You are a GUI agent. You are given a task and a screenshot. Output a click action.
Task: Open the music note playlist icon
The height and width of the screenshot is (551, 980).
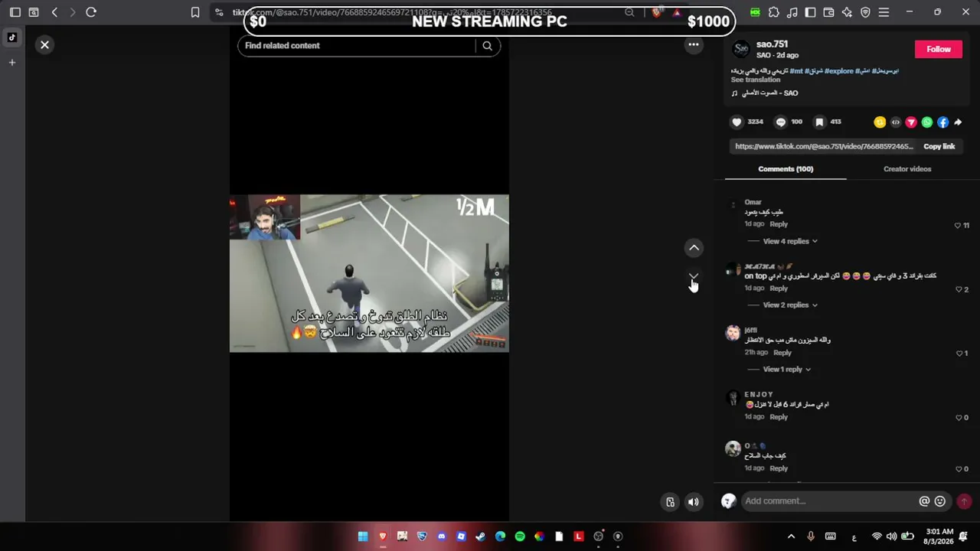(x=792, y=12)
